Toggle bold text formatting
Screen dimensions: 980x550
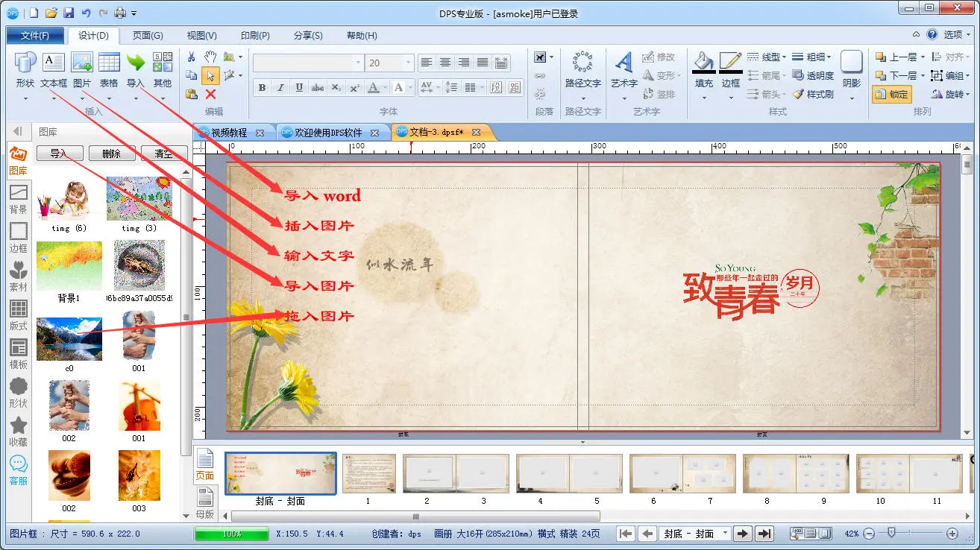coord(262,88)
